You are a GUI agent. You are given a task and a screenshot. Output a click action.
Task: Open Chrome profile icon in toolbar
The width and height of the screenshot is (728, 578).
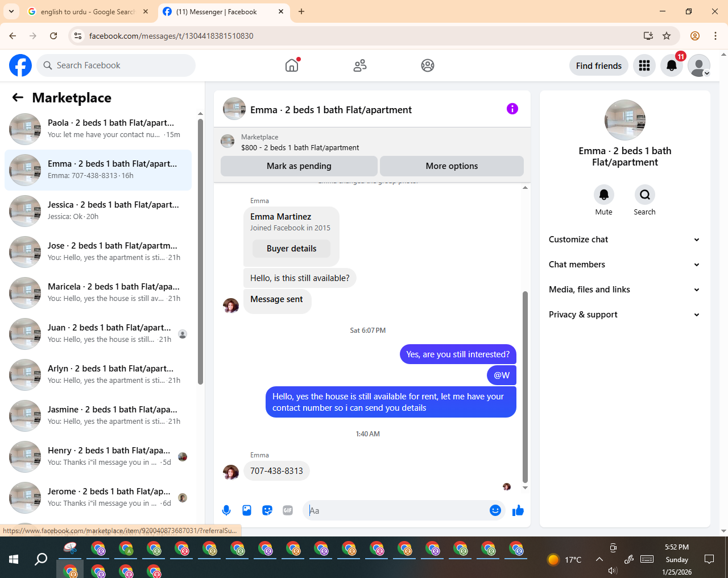[x=695, y=36]
